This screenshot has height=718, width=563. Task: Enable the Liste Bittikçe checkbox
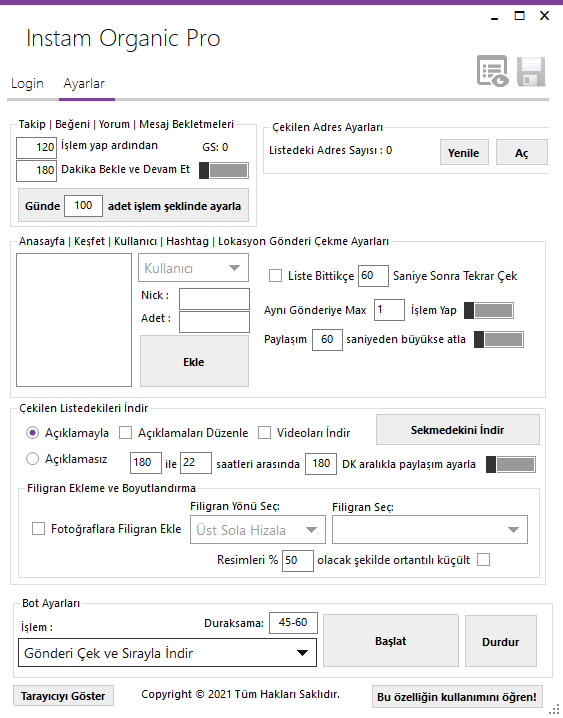[x=275, y=276]
